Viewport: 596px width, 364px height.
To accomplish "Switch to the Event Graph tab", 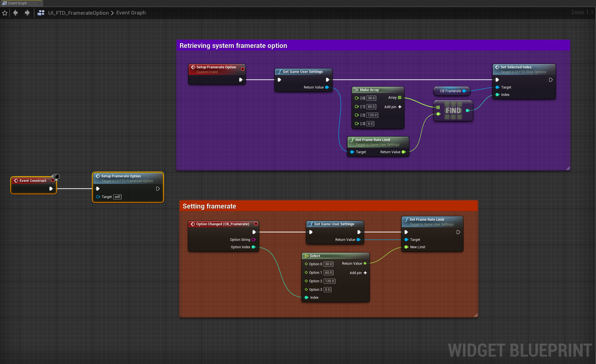I will (x=18, y=3).
